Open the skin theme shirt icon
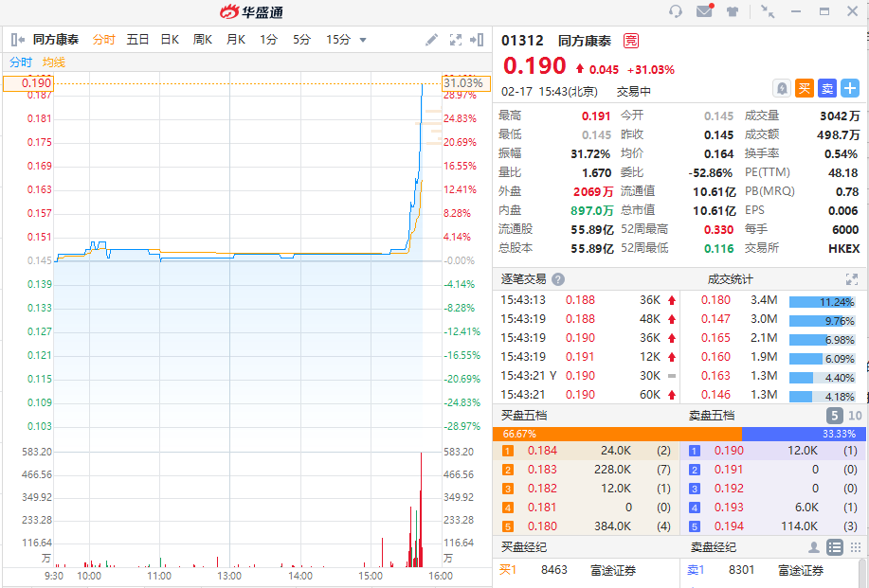Image resolution: width=869 pixels, height=588 pixels. 733,11
